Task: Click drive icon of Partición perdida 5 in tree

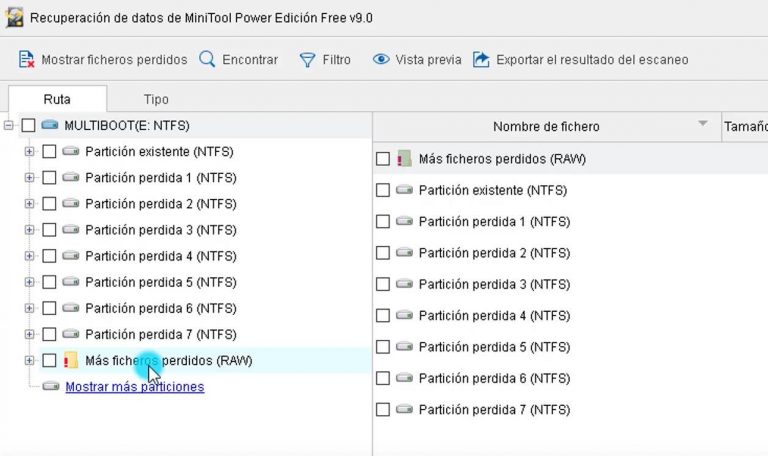Action: (x=71, y=282)
